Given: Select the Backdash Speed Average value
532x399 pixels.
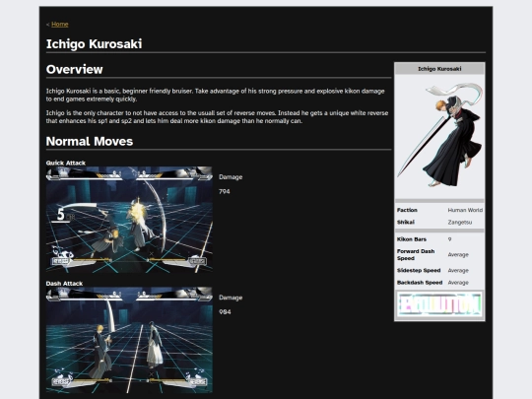Looking at the screenshot, I should (458, 283).
